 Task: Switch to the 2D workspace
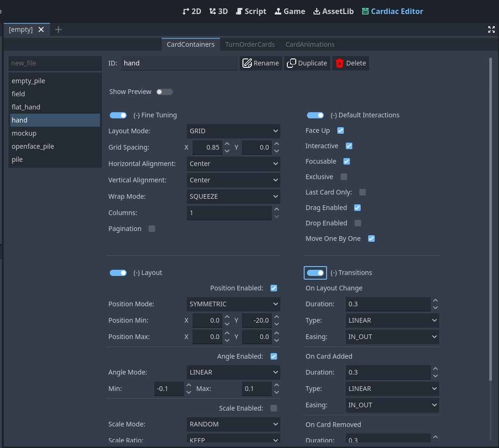[x=192, y=11]
